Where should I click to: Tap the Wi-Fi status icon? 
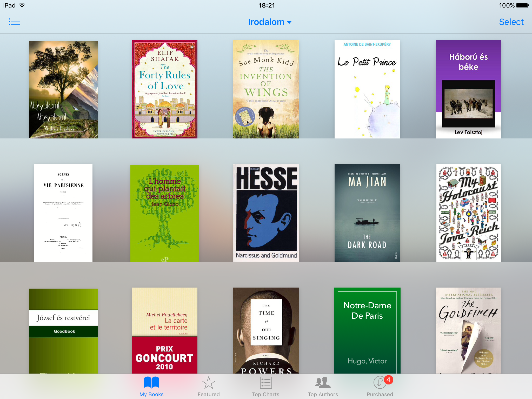click(x=22, y=5)
